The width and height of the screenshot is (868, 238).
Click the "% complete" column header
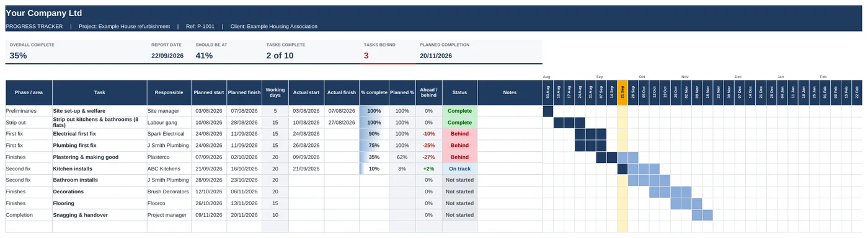click(374, 92)
